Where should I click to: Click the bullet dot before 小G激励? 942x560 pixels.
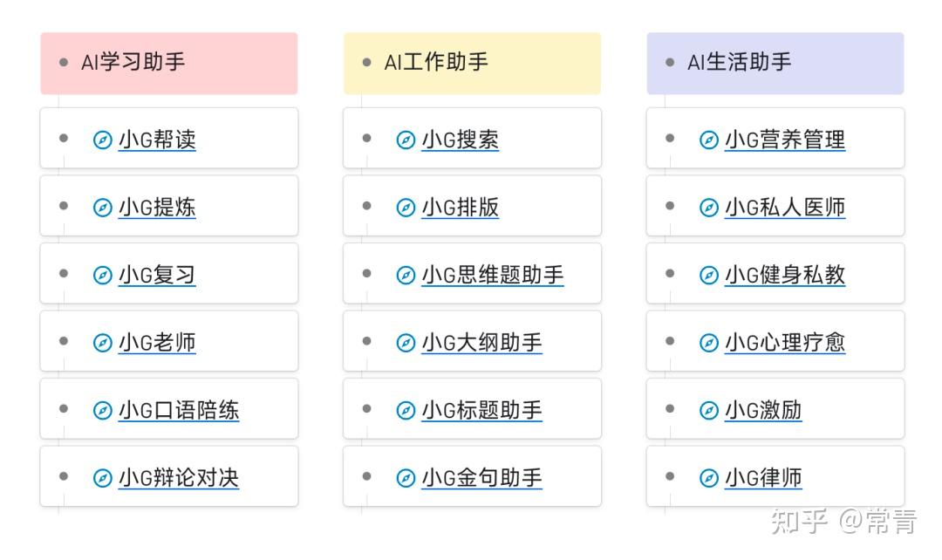pyautogui.click(x=670, y=409)
